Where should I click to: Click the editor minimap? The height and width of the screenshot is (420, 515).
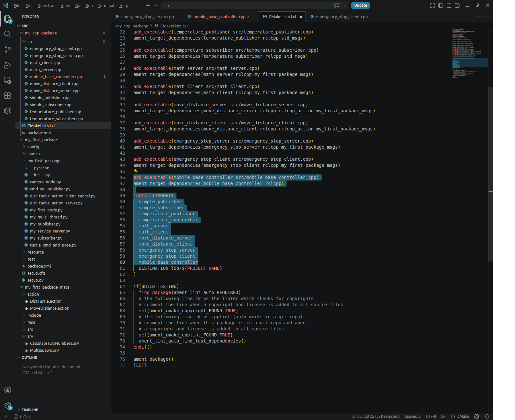[470, 54]
